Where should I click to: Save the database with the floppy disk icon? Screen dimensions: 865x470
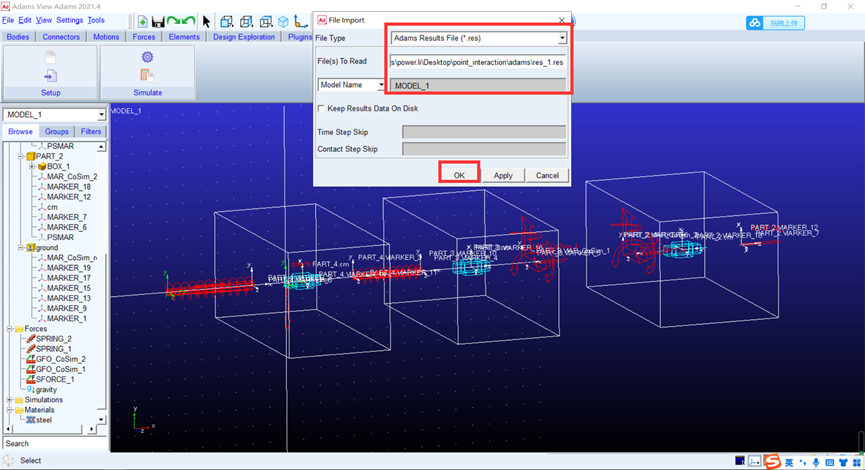(158, 22)
